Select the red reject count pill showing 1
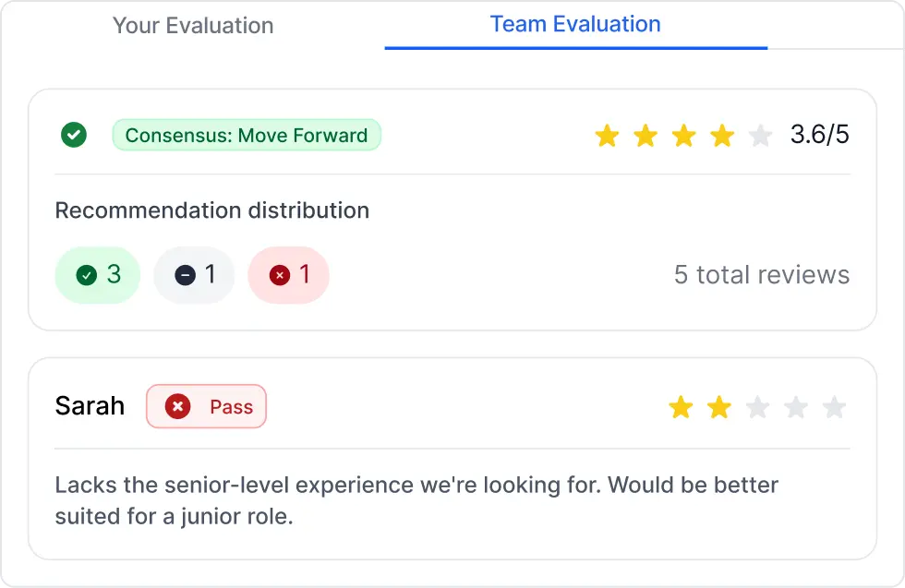This screenshot has width=905, height=588. (x=288, y=274)
